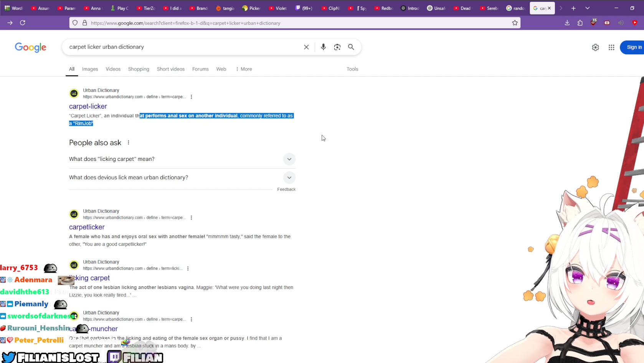Open Google apps grid icon
This screenshot has height=363, width=644.
click(x=611, y=47)
